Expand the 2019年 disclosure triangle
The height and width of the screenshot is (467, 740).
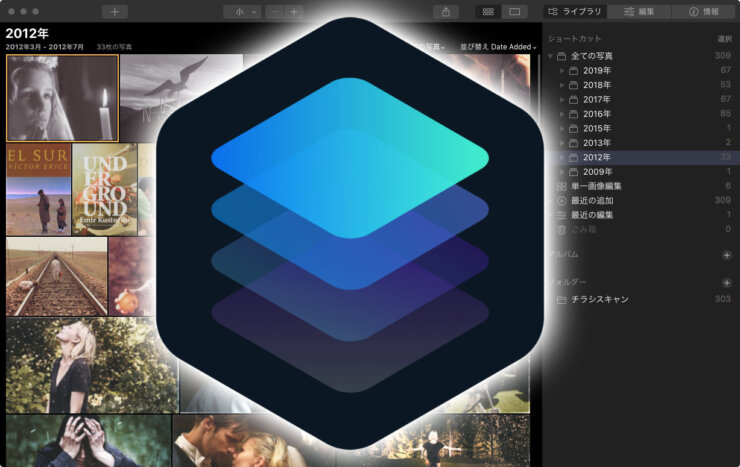pyautogui.click(x=562, y=71)
